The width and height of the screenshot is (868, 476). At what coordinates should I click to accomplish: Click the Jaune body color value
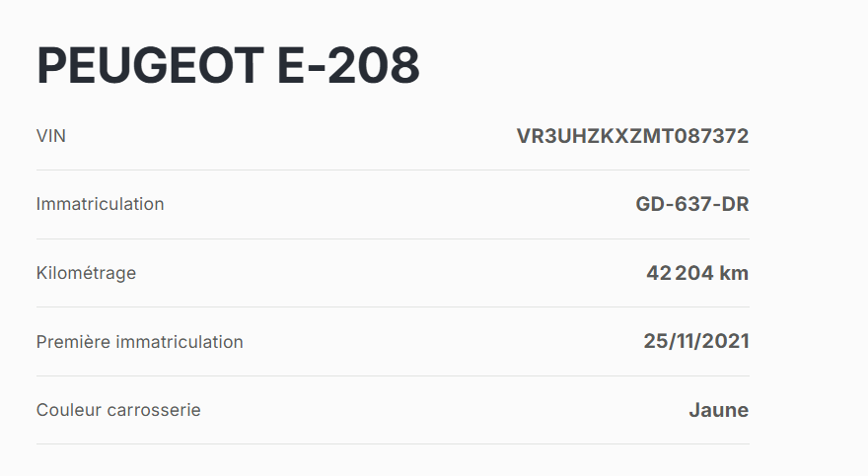click(718, 410)
